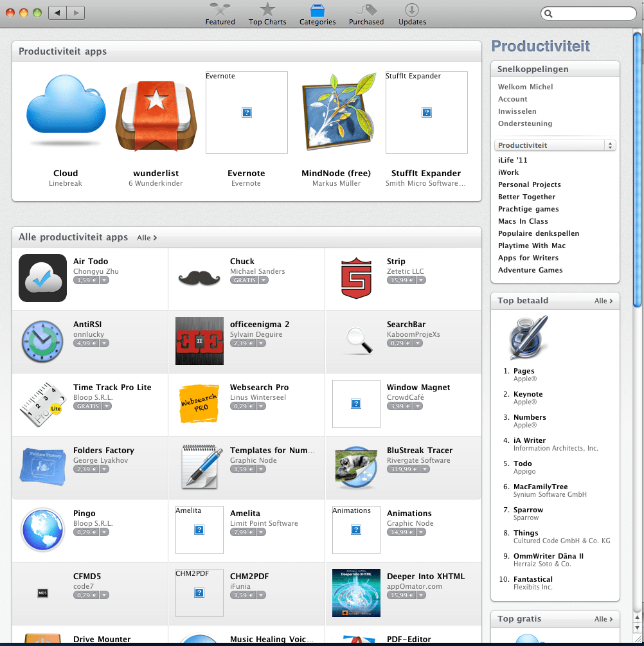This screenshot has height=646, width=644.
Task: Click the Folders Factory blue folders icon
Action: tap(42, 467)
